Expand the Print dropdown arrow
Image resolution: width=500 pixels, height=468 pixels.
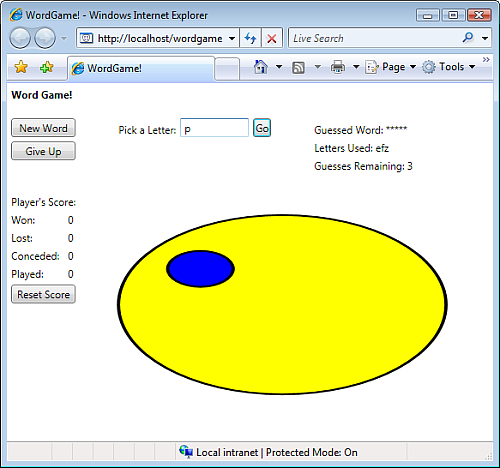pyautogui.click(x=356, y=67)
